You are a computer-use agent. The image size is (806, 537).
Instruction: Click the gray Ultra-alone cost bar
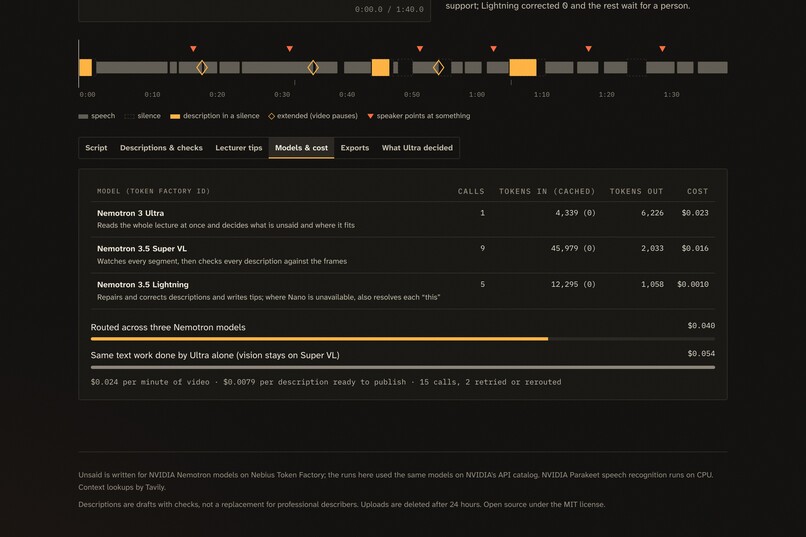click(403, 367)
